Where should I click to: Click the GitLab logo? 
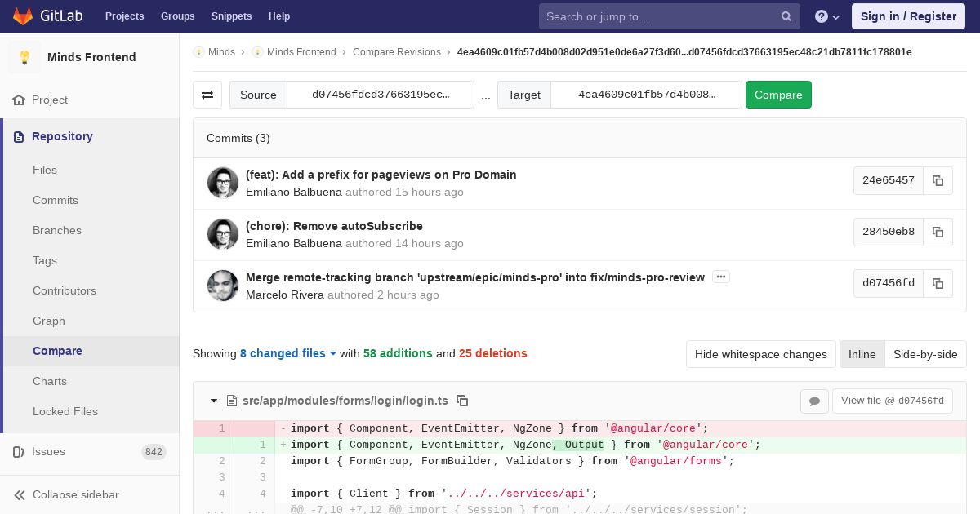point(47,16)
